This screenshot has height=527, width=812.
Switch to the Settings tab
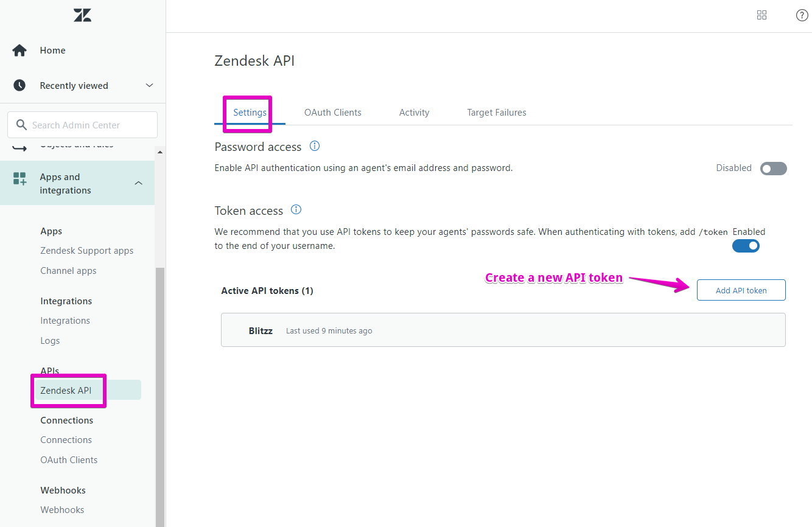point(250,113)
